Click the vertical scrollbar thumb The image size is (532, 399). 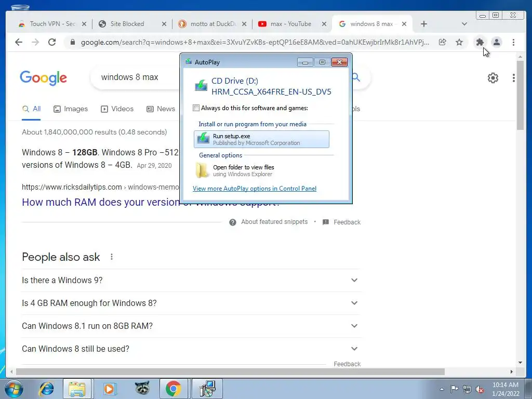tap(520, 95)
